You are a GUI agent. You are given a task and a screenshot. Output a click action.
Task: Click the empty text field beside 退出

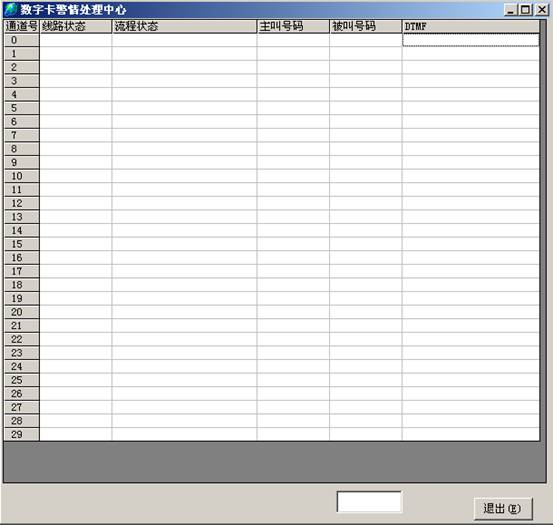point(369,501)
